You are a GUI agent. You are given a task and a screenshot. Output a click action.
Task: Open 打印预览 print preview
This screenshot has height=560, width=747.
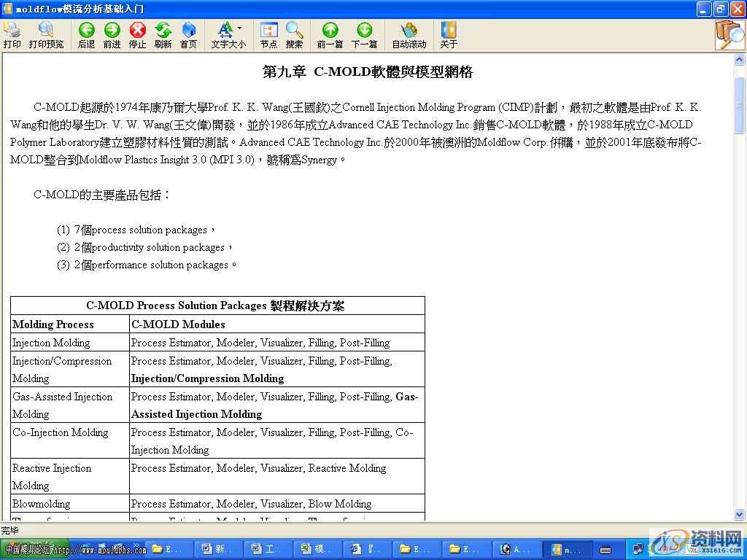tap(45, 34)
